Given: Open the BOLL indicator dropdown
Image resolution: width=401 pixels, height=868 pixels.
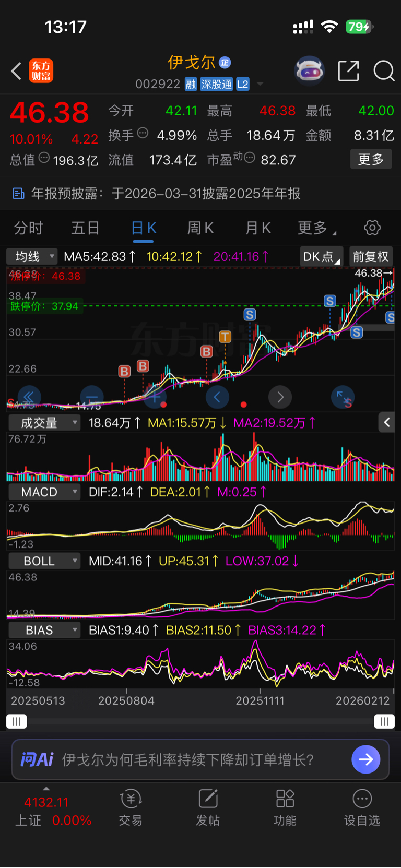Looking at the screenshot, I should tap(44, 561).
